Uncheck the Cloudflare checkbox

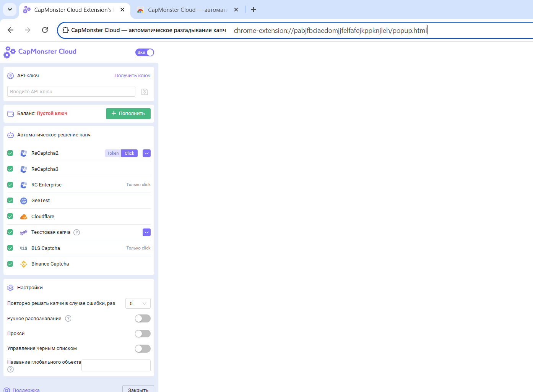point(10,216)
